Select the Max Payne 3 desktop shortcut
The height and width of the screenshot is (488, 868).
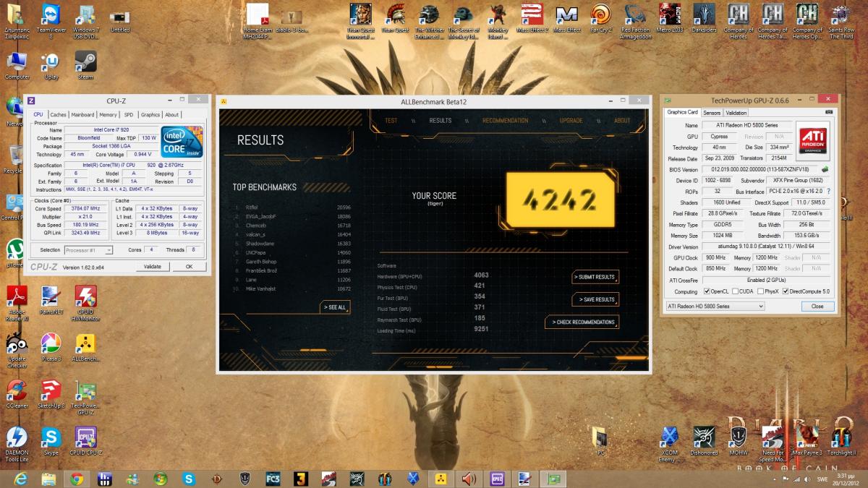click(807, 441)
